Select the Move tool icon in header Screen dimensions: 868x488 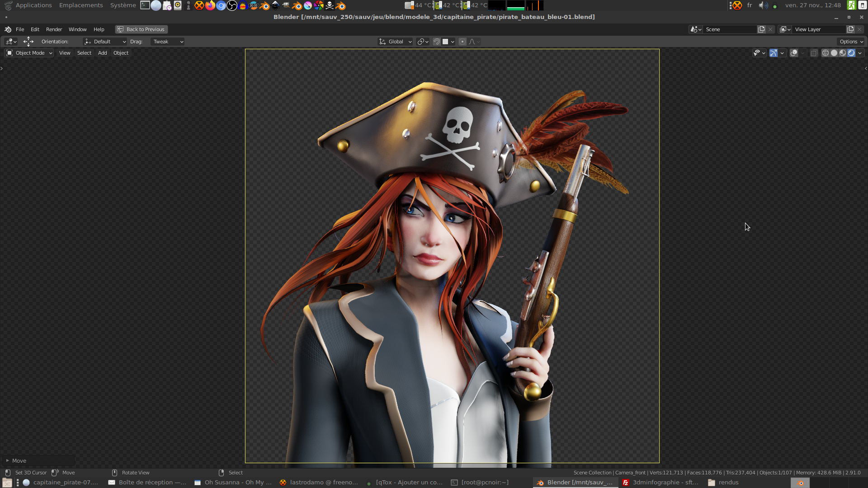(28, 42)
